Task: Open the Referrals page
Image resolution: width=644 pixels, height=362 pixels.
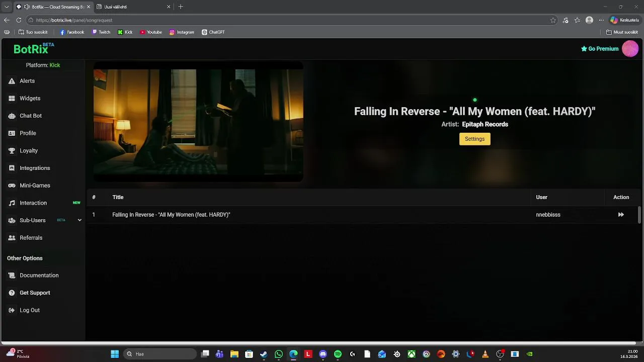Action: (x=31, y=238)
